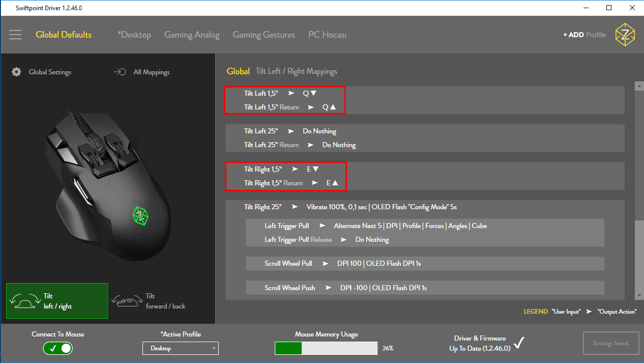The width and height of the screenshot is (644, 363).
Task: Click the All Mappings arrow icon
Action: pyautogui.click(x=120, y=72)
